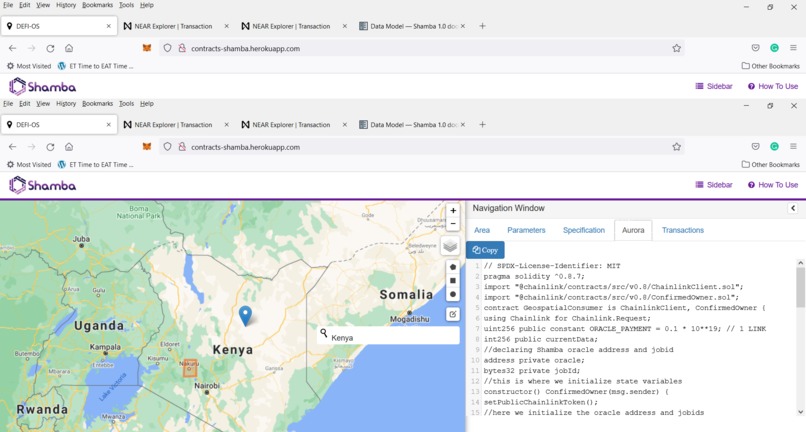Select the Aurora tab
Screen dimensions: 806x432
[x=633, y=230]
